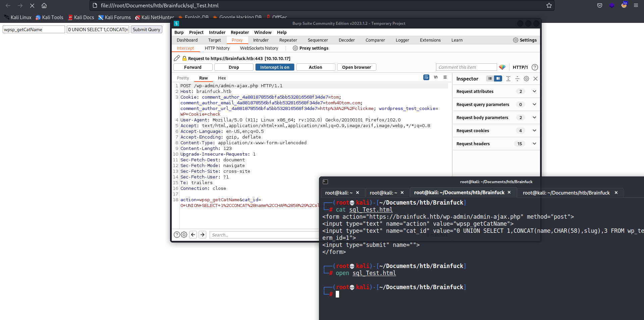This screenshot has width=644, height=320.
Task: Close the first root@kali: ~ terminal tab
Action: [x=358, y=193]
